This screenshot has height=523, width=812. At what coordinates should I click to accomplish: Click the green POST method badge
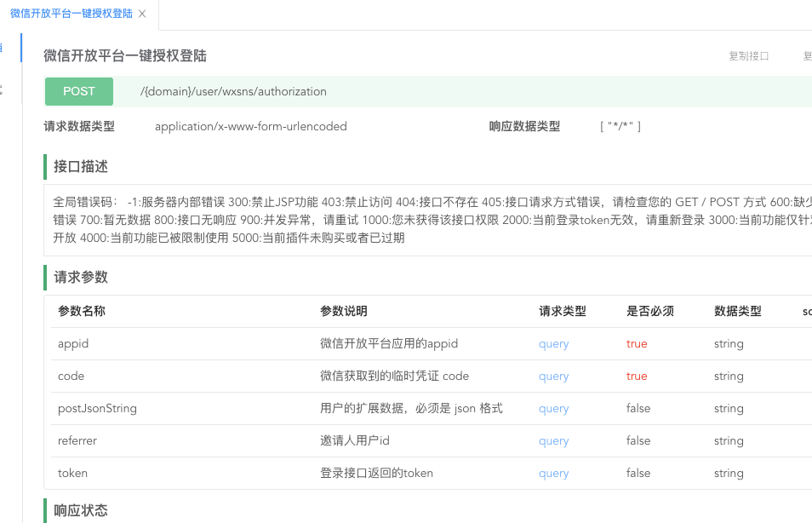pyautogui.click(x=78, y=91)
